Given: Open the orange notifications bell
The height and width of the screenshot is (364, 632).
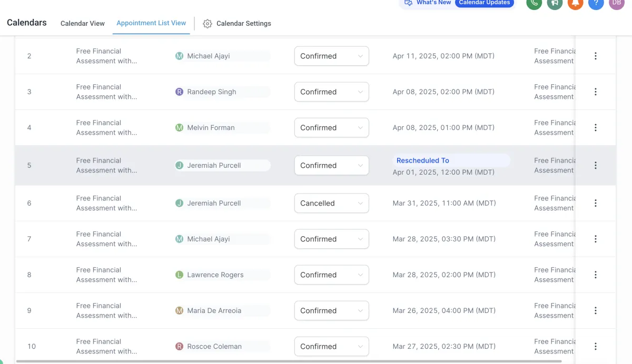Looking at the screenshot, I should pos(575,3).
